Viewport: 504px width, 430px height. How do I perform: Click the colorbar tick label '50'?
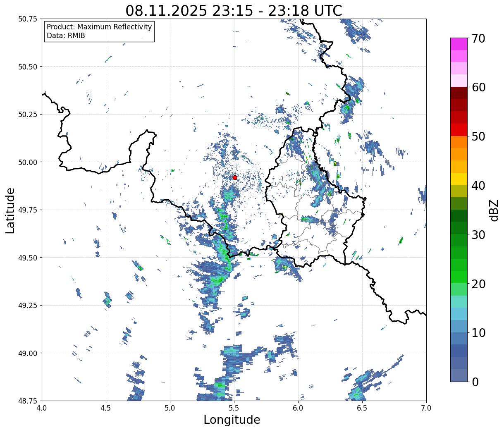(478, 136)
